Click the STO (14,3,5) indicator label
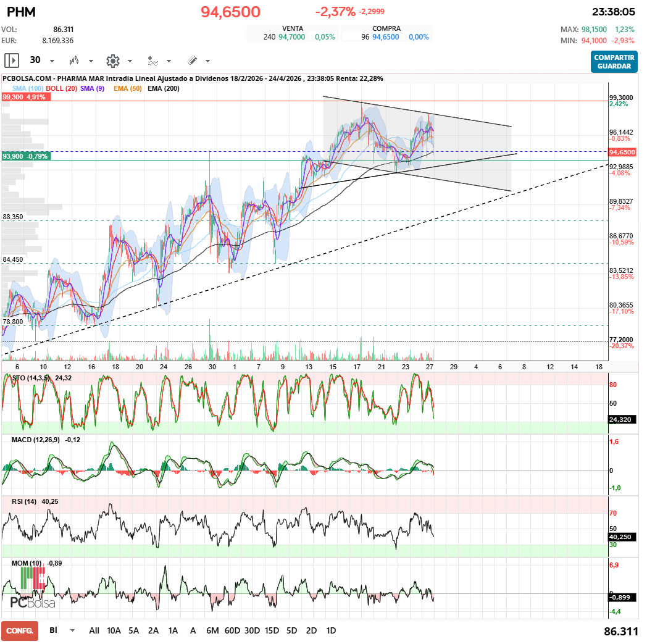This screenshot has height=644, width=647. tap(31, 378)
